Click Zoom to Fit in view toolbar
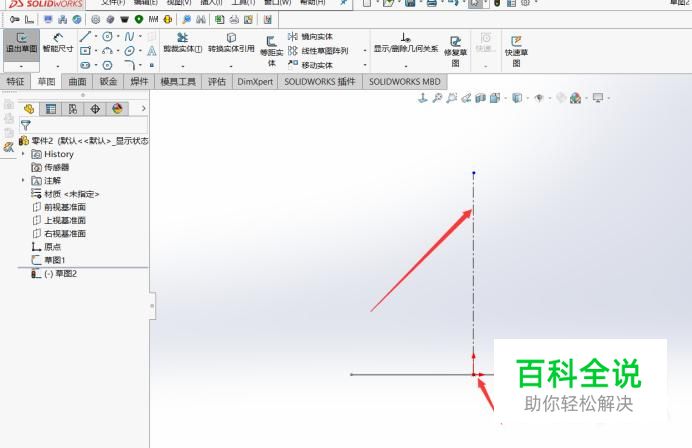Image resolution: width=692 pixels, height=448 pixels. point(437,98)
